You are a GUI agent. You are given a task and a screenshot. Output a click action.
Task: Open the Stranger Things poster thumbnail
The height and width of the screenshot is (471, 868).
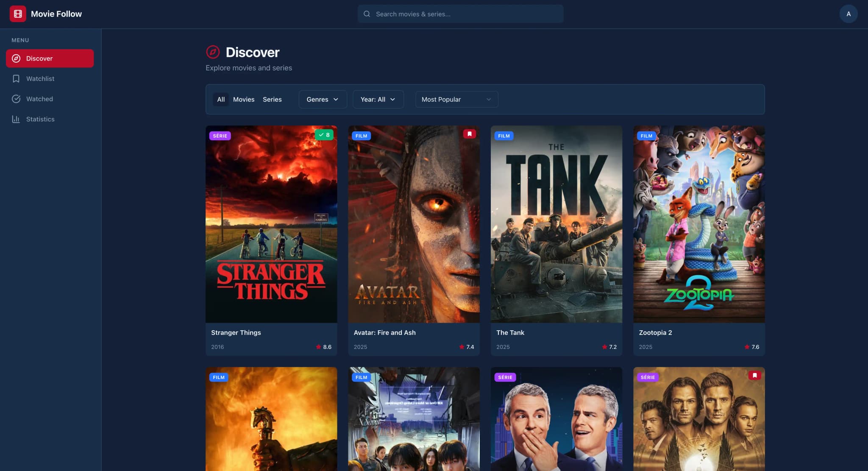tap(271, 224)
